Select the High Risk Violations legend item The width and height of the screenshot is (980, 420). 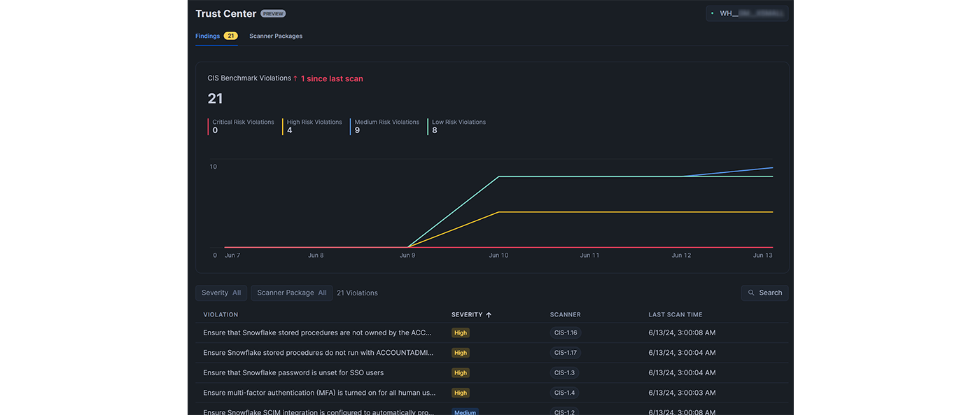tap(313, 126)
